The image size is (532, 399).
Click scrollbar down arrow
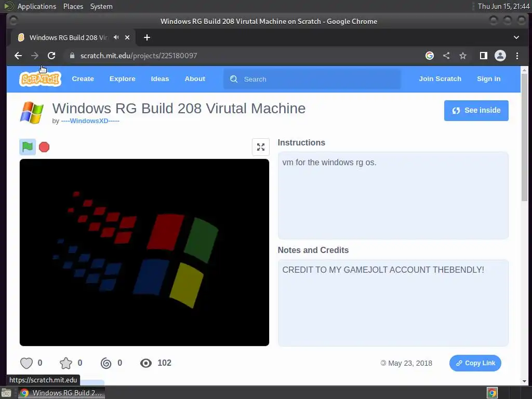[524, 381]
